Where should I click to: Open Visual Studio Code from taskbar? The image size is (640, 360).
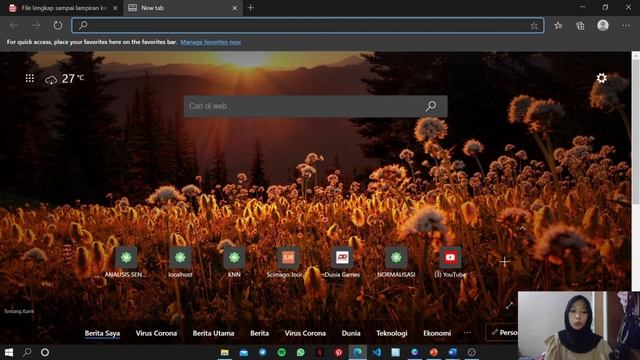(x=376, y=352)
